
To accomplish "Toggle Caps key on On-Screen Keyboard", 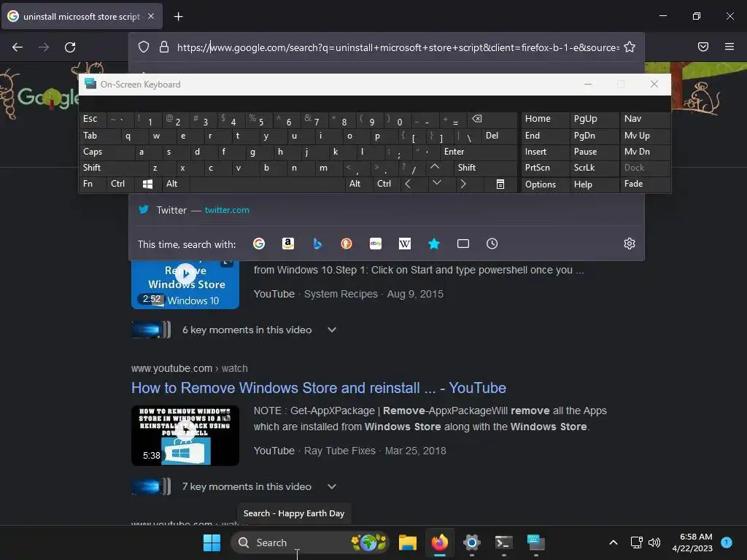I will click(x=106, y=152).
